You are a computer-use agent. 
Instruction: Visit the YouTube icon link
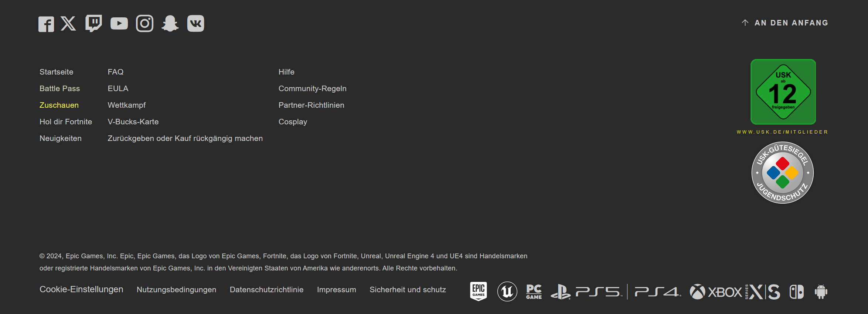point(119,24)
